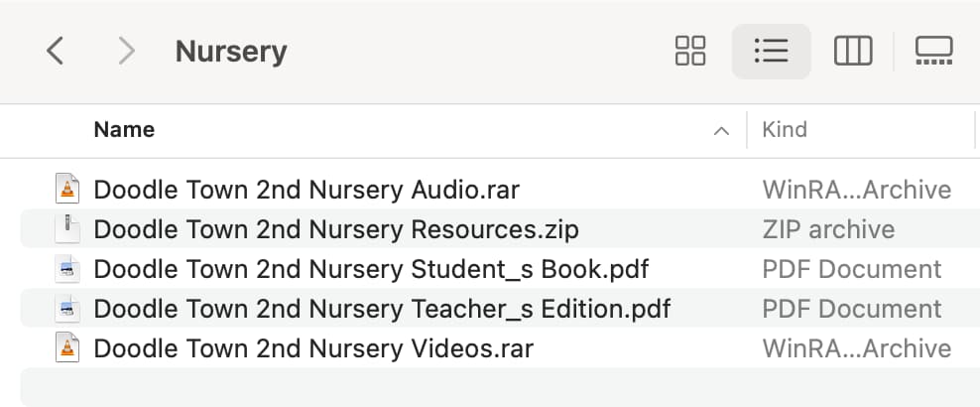The image size is (980, 407).
Task: Switch to gallery view
Action: [933, 51]
